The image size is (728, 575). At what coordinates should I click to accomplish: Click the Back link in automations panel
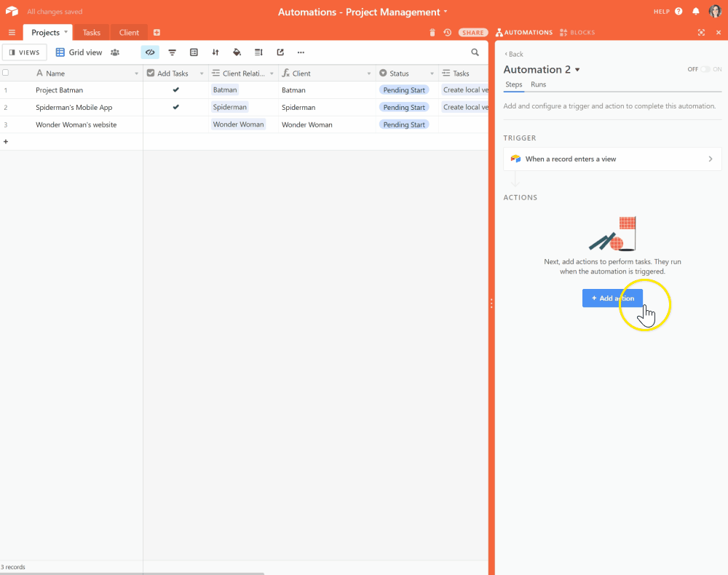pyautogui.click(x=514, y=55)
